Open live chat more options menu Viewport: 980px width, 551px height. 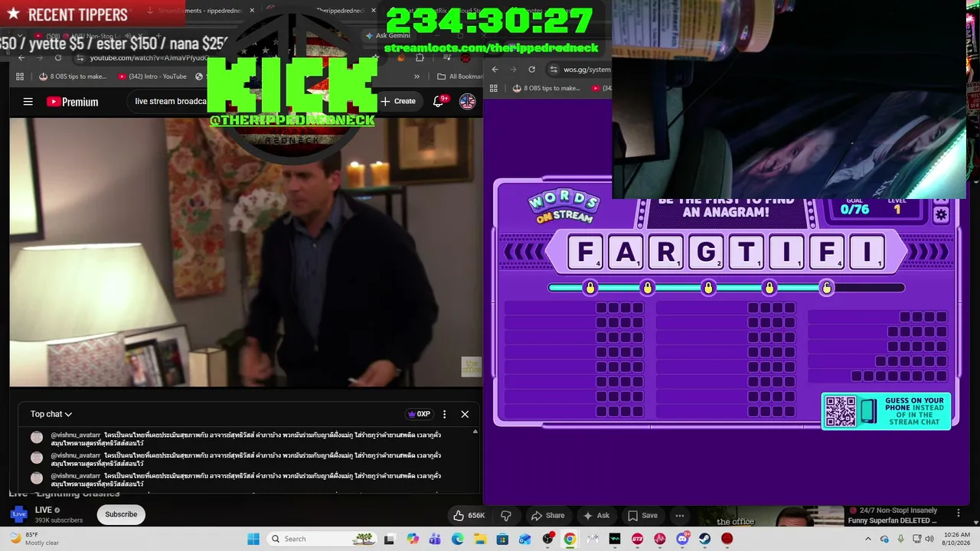tap(444, 414)
